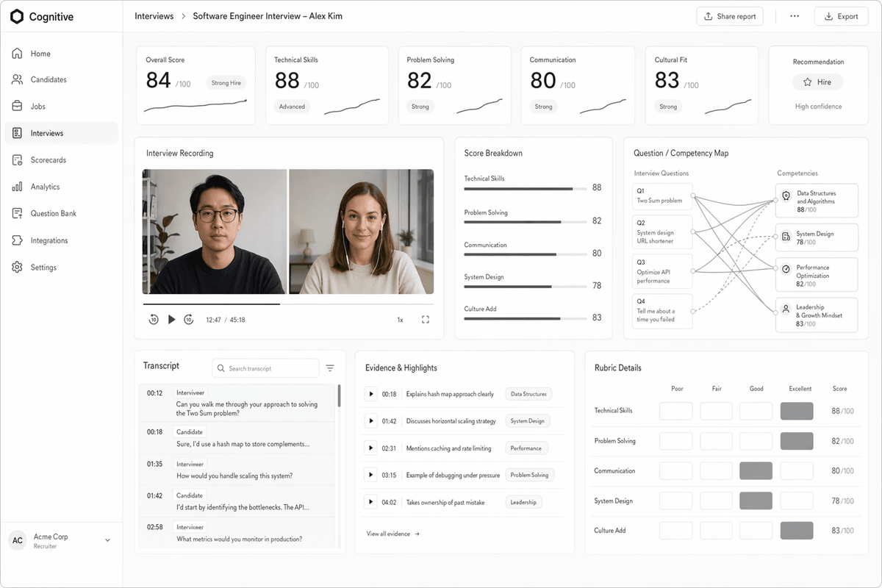This screenshot has width=882, height=588.
Task: Select Q1 Two Sum problem node
Action: pos(662,196)
